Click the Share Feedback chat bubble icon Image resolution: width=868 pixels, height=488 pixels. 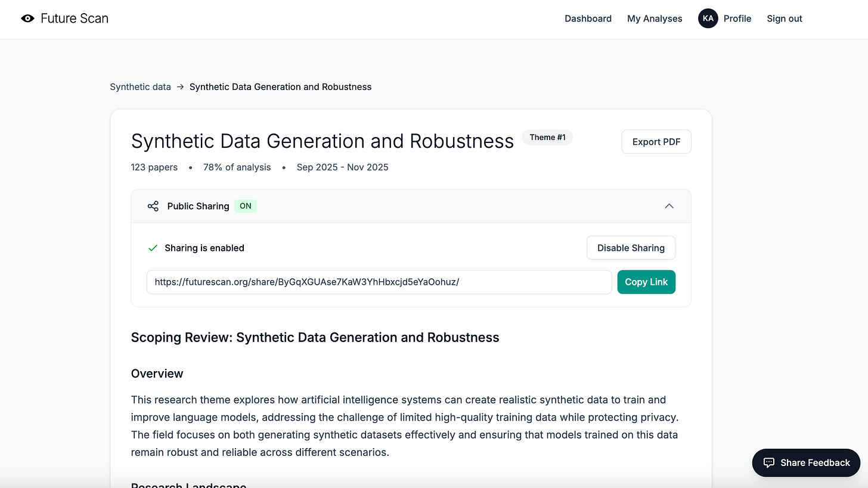[769, 463]
